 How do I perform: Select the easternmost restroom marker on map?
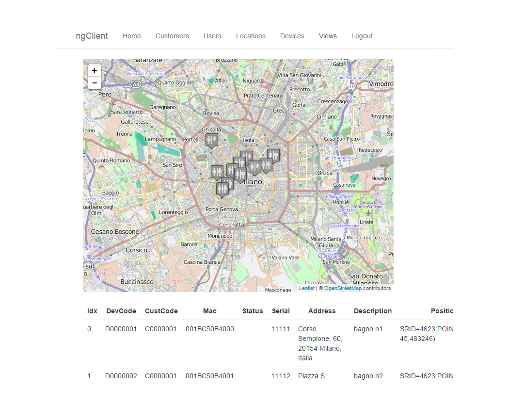point(273,156)
